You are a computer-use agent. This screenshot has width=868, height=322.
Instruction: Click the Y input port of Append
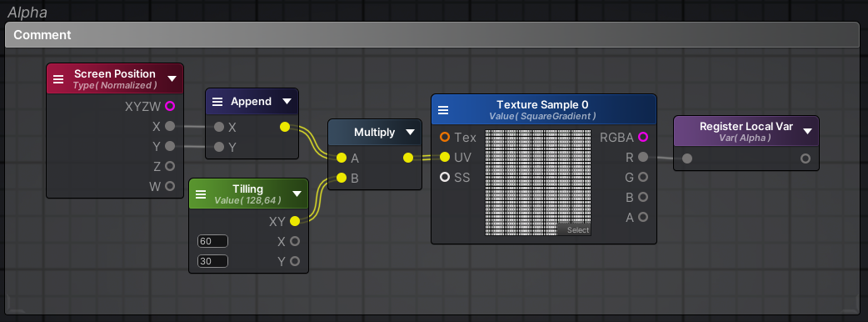tap(219, 147)
